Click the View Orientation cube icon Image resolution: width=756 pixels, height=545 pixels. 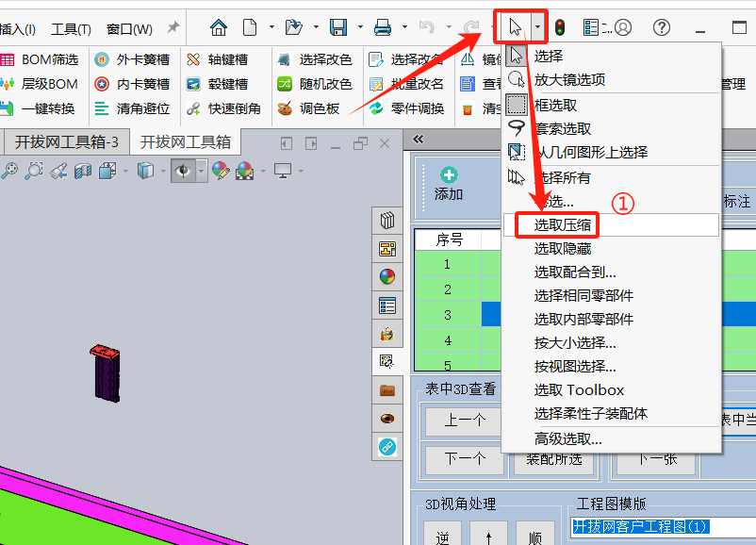pyautogui.click(x=107, y=171)
